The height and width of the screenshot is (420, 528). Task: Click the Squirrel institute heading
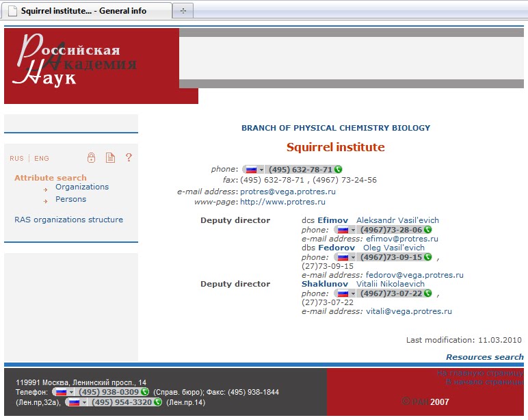click(335, 147)
